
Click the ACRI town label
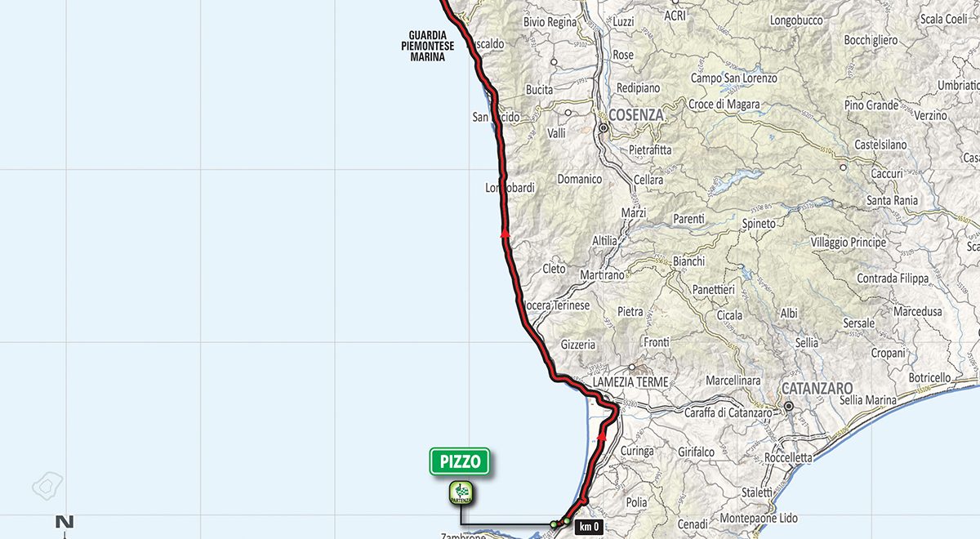675,16
